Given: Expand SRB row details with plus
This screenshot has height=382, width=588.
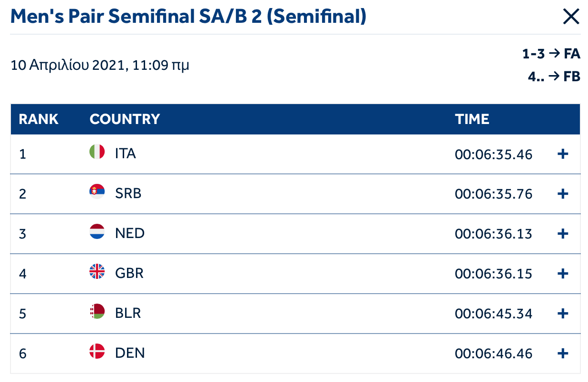Looking at the screenshot, I should 563,194.
